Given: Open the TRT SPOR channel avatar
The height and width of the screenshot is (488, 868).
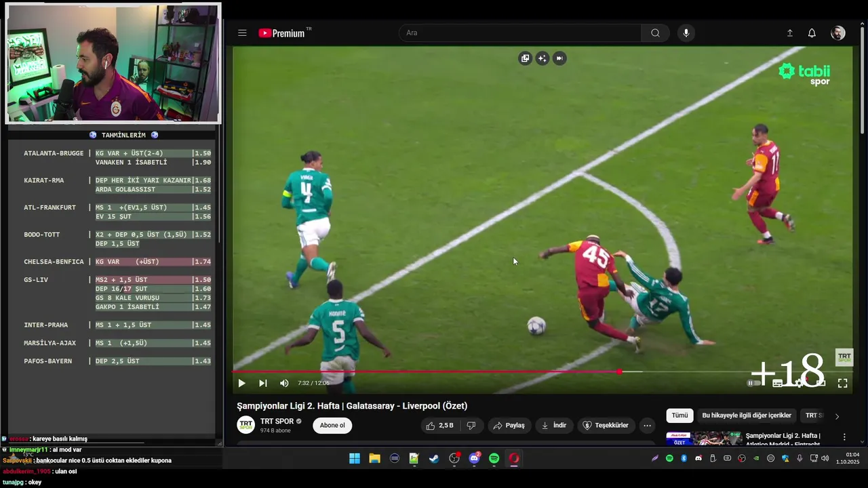Looking at the screenshot, I should 245,425.
